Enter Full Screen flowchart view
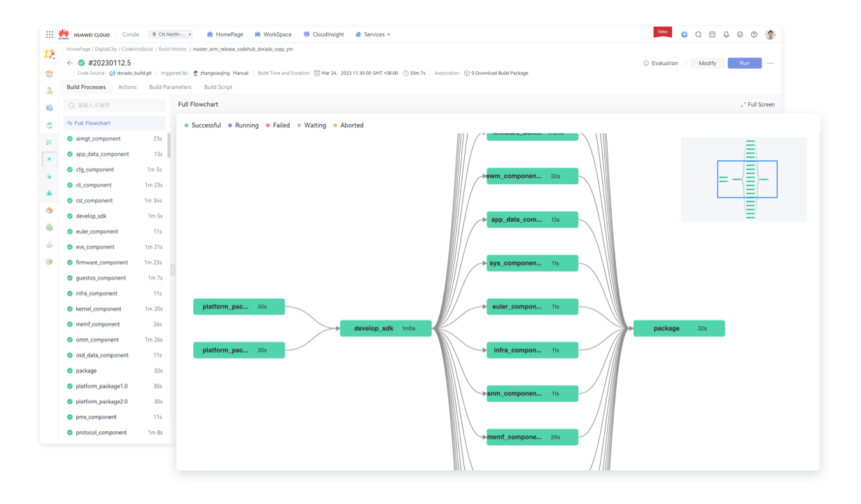Screen dimensions: 861x504 click(757, 104)
